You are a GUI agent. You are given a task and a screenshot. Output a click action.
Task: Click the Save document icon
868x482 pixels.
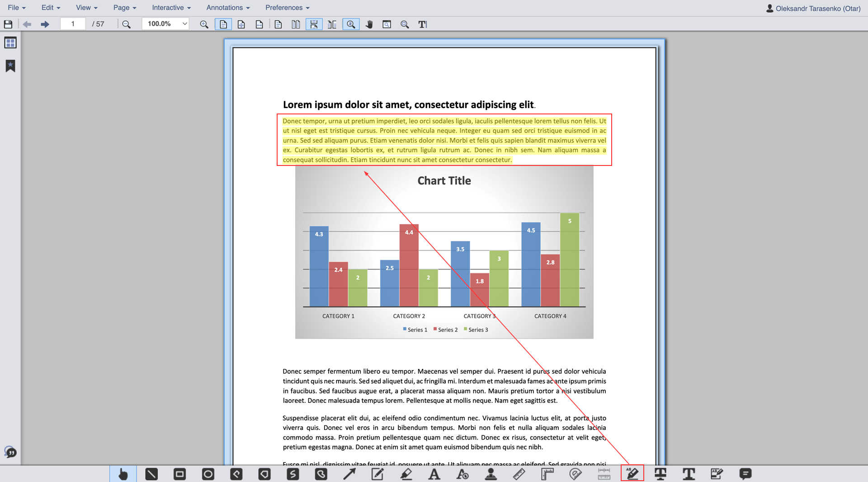click(x=8, y=24)
